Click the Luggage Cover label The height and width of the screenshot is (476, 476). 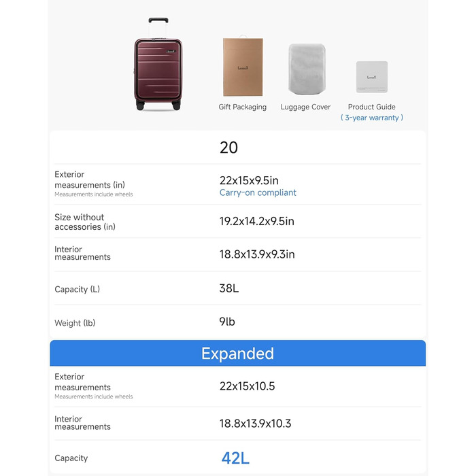pyautogui.click(x=305, y=107)
